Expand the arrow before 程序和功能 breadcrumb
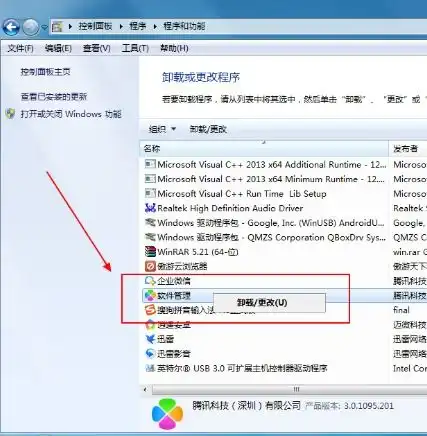427x436 pixels. 155,26
